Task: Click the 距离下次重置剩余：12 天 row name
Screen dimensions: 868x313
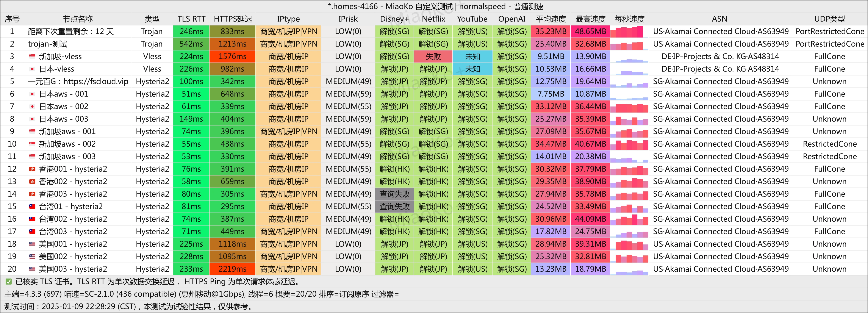Action: [x=71, y=31]
